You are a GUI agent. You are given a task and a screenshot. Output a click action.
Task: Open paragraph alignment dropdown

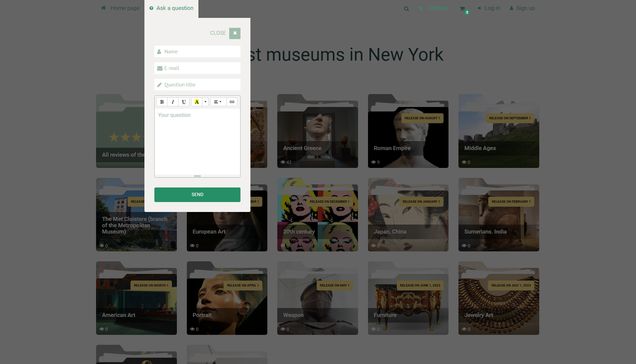pos(218,102)
